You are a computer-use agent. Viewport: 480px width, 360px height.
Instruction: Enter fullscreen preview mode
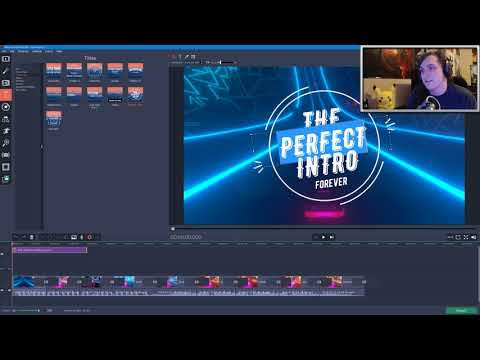(466, 237)
